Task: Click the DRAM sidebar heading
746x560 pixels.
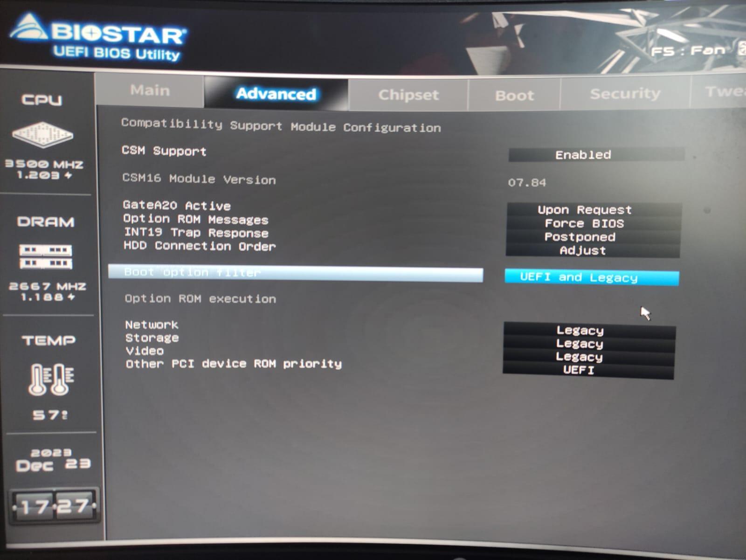Action: point(46,222)
